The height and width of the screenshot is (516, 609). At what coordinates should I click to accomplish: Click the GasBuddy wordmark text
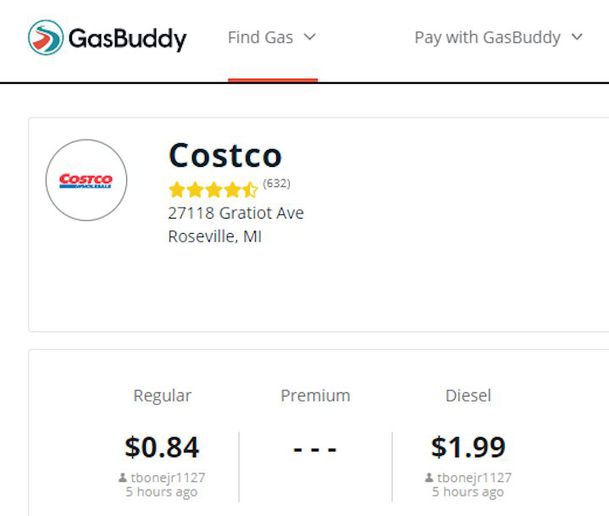pos(127,39)
